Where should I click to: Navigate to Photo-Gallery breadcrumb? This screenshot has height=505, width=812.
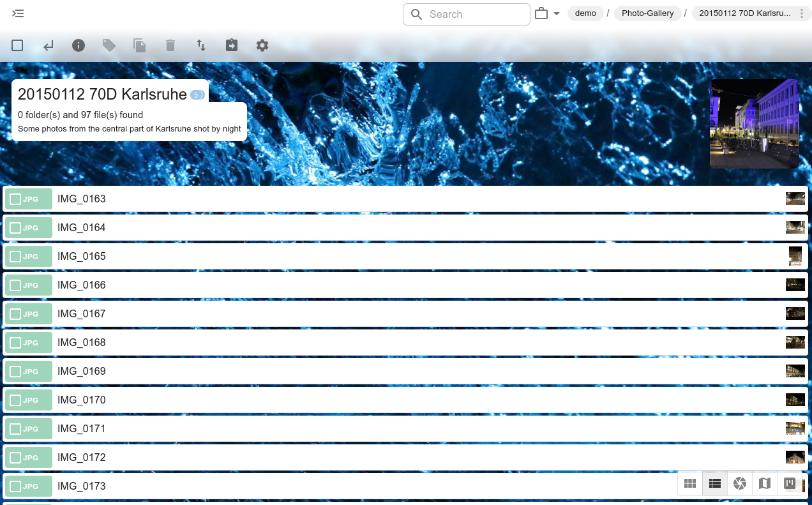[647, 13]
